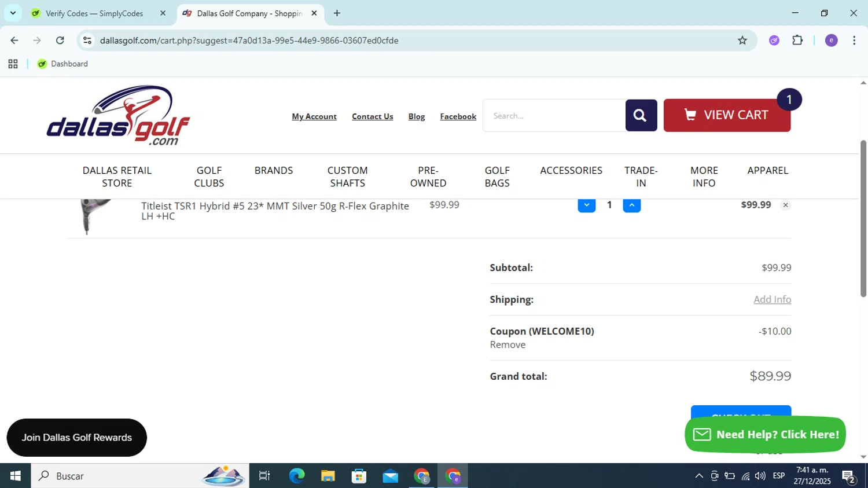Open the SimplyCodes extension icon
The width and height of the screenshot is (868, 488).
coord(774,41)
